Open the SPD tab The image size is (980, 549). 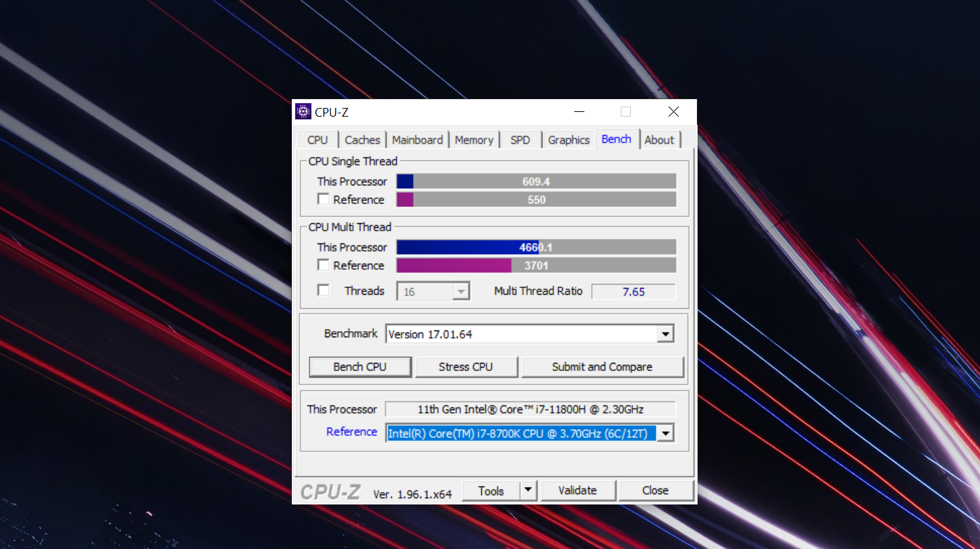[x=520, y=140]
